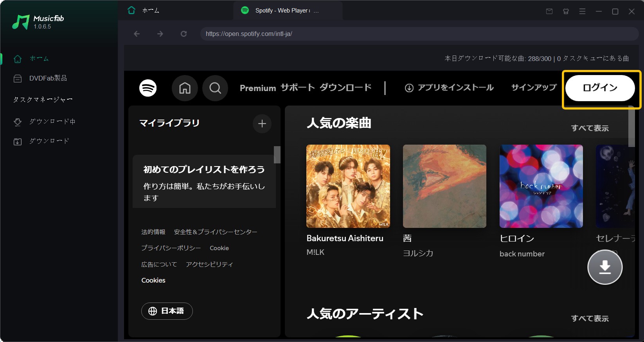Screen dimensions: 644x342
Task: Open 安全性&プライバシーセンター link
Action: tap(216, 232)
